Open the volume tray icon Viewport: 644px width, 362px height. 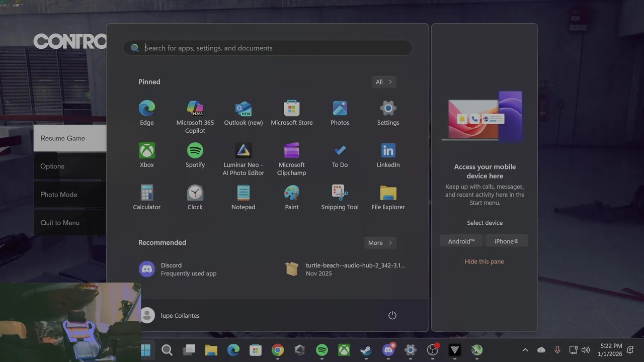[586, 350]
